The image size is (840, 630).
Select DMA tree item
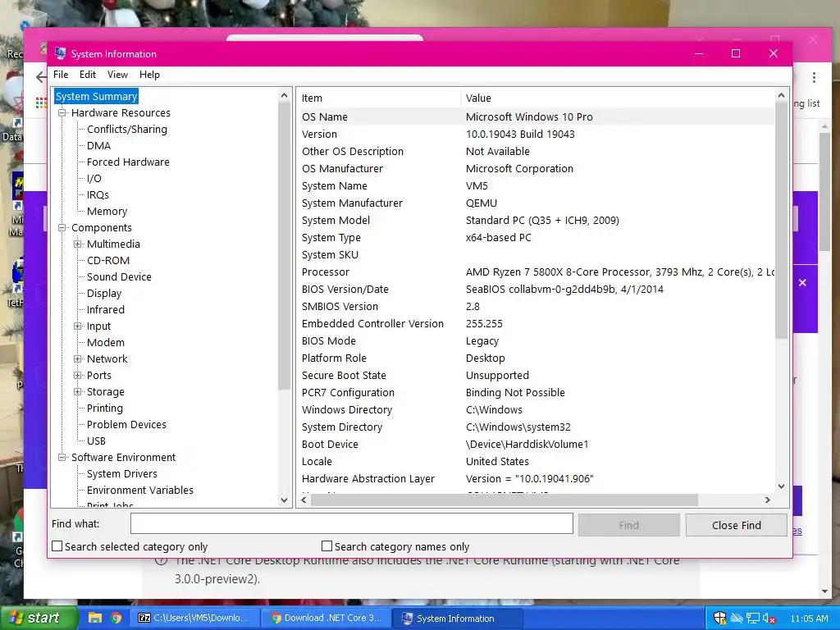pyautogui.click(x=98, y=146)
